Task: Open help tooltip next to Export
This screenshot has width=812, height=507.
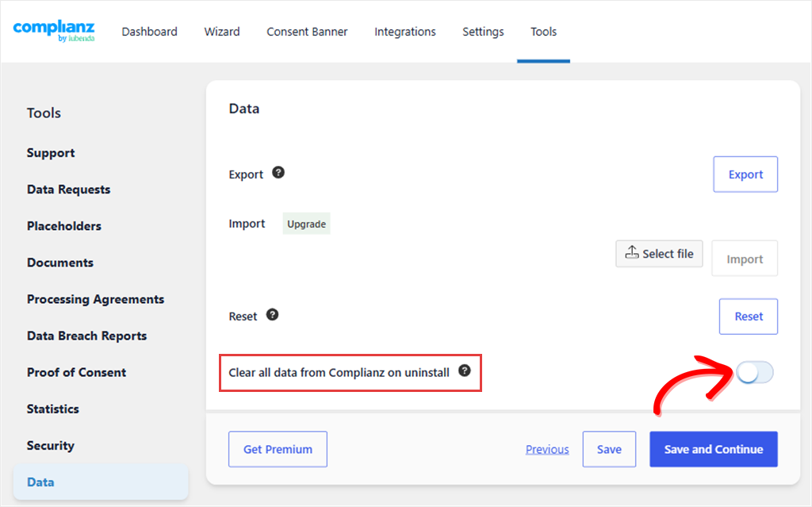Action: pyautogui.click(x=278, y=173)
